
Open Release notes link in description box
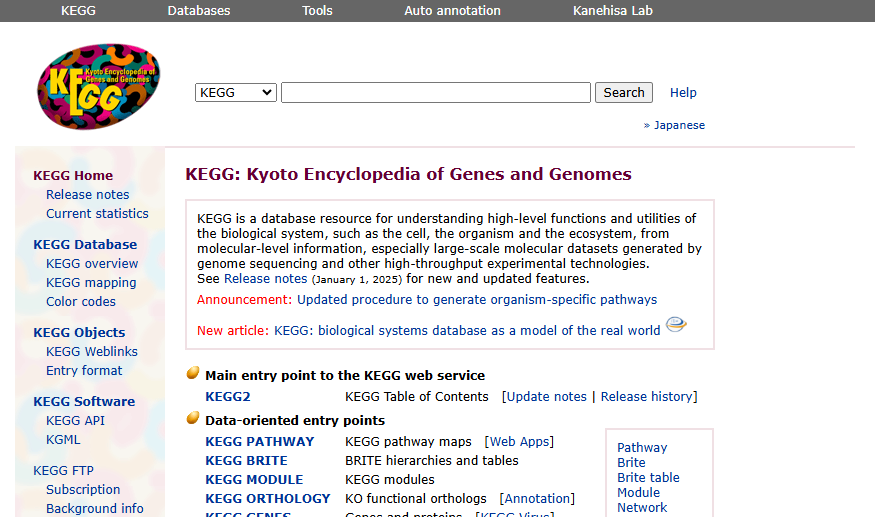[x=265, y=278]
